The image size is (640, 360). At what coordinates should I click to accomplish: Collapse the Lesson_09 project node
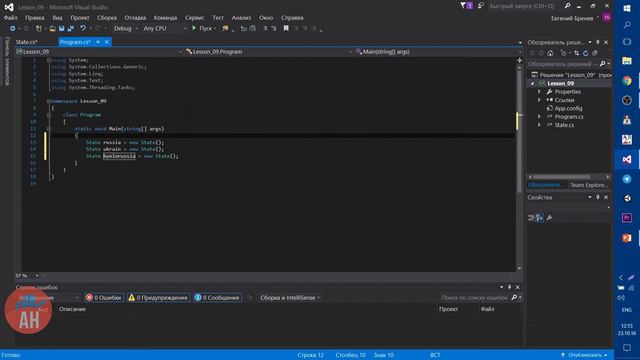pos(532,83)
